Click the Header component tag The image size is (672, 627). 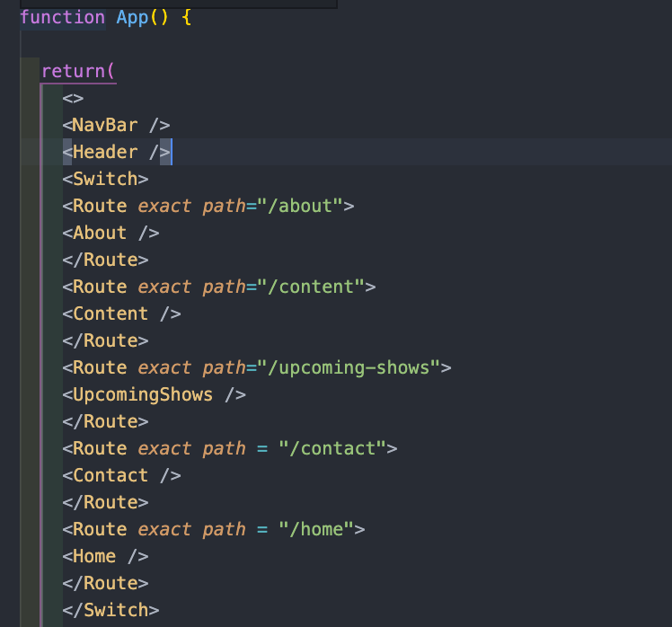(116, 152)
